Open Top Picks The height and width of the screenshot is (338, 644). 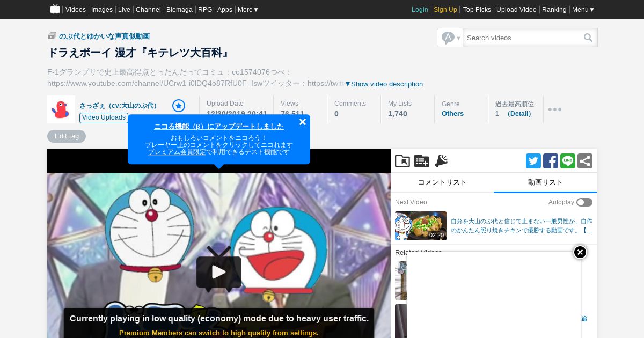click(477, 10)
